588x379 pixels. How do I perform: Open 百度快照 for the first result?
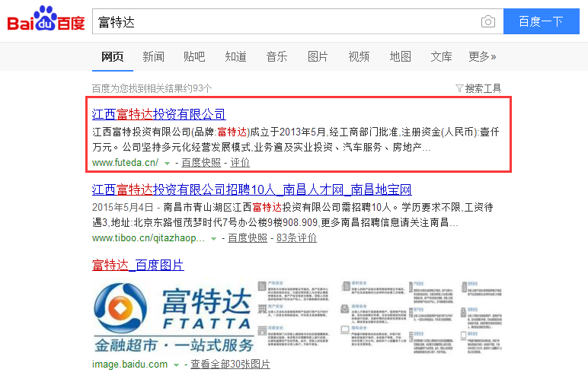[x=202, y=163]
